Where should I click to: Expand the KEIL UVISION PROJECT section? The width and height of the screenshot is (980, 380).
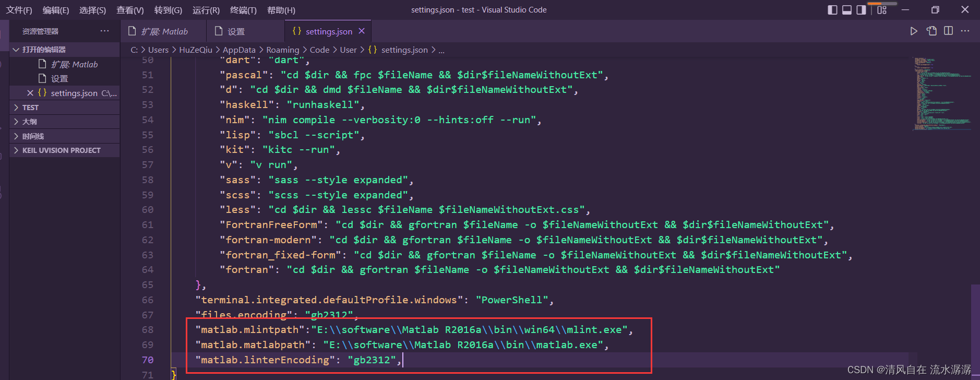tap(61, 150)
